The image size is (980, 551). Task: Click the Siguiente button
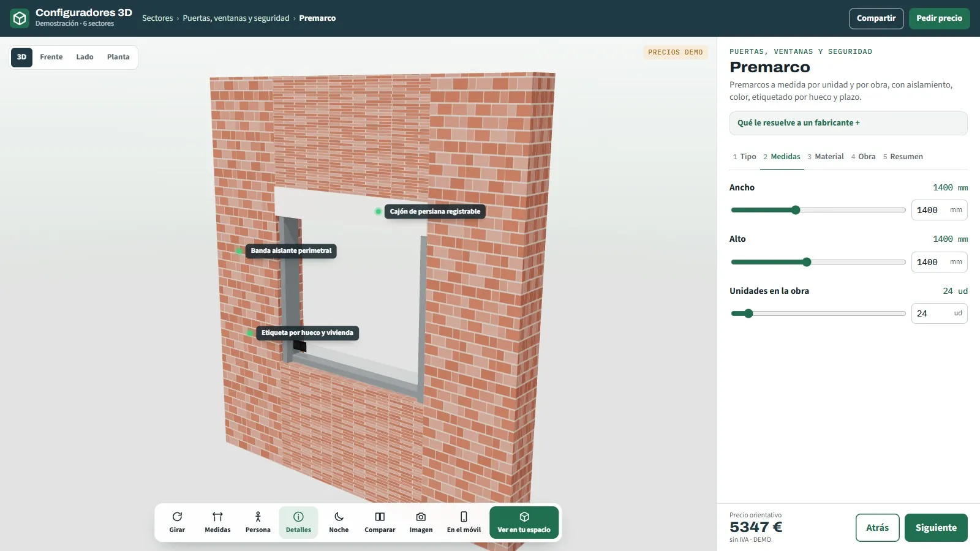(936, 528)
